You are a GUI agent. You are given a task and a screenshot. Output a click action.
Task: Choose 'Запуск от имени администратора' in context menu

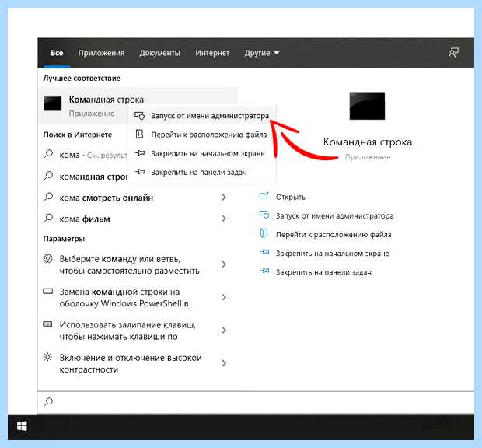coord(202,116)
